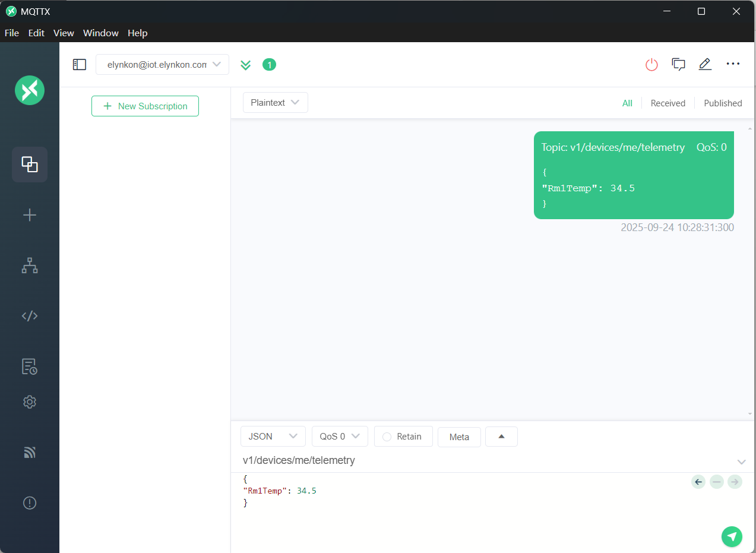Go to the previous payload with the left arrow
756x553 pixels.
pos(698,482)
